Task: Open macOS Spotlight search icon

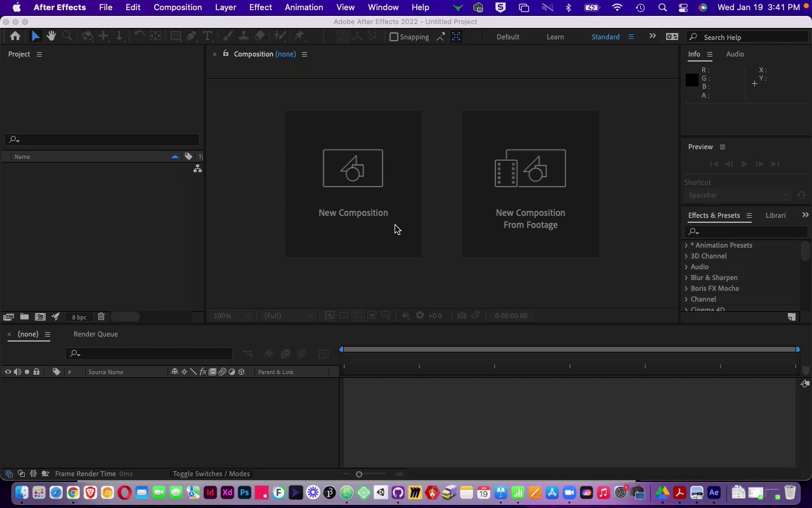Action: pos(662,8)
